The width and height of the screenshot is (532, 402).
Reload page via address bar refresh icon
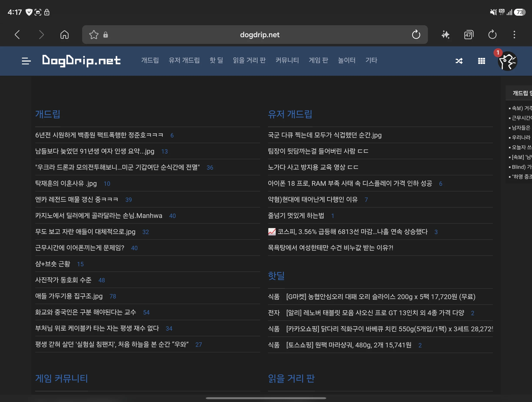[x=416, y=35]
